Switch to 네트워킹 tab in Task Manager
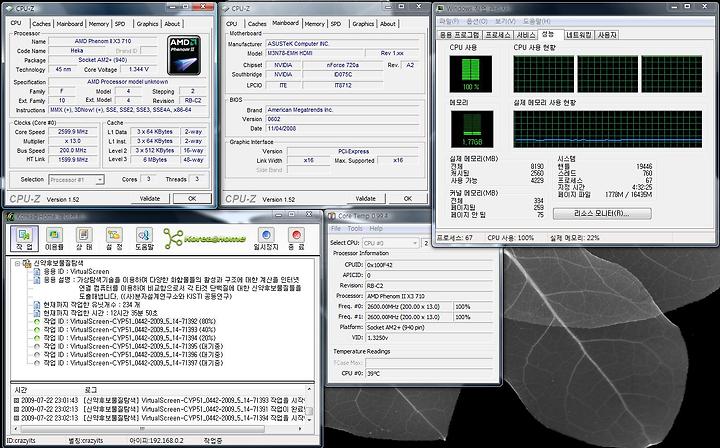This screenshot has height=448, width=720. click(x=579, y=35)
